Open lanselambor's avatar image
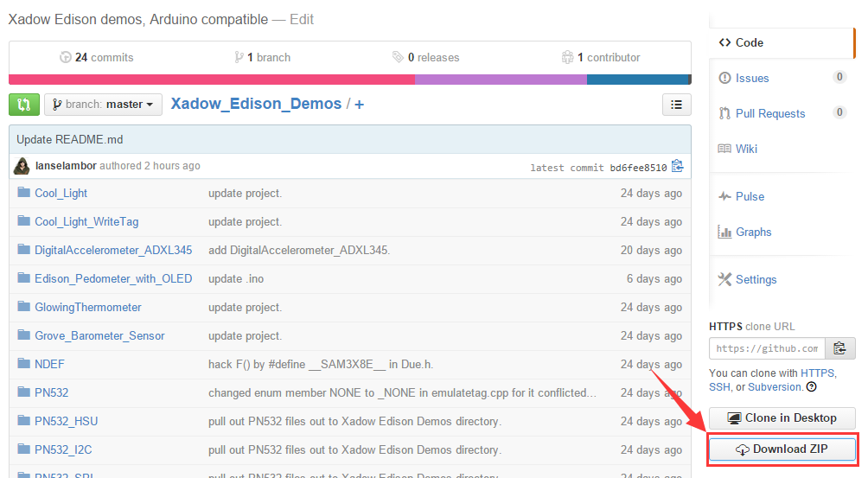This screenshot has height=478, width=868. [22, 166]
